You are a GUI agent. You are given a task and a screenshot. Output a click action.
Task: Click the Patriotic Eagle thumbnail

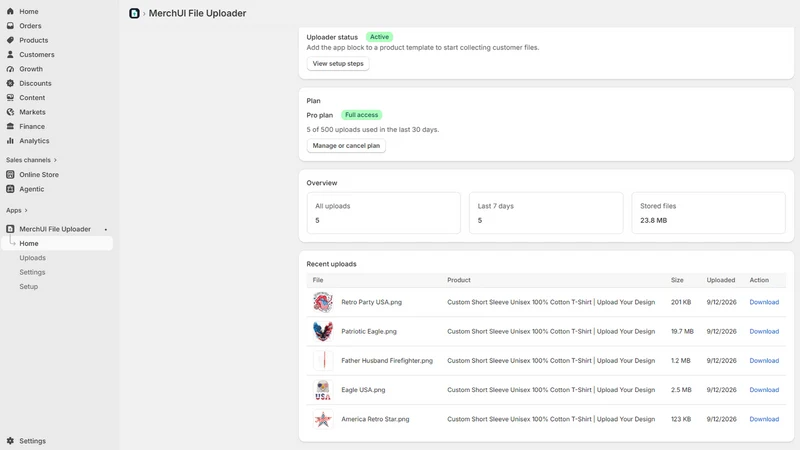coord(323,331)
